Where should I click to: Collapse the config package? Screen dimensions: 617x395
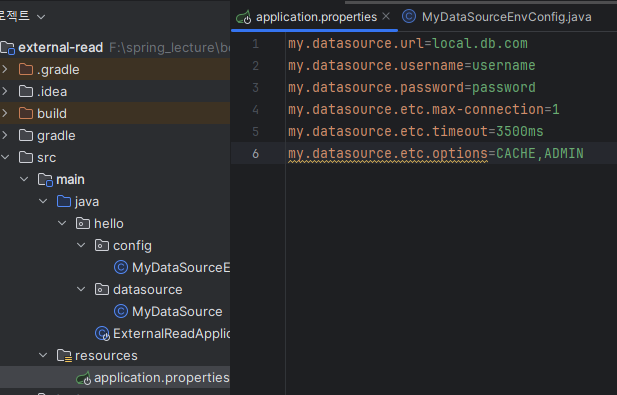pos(81,245)
